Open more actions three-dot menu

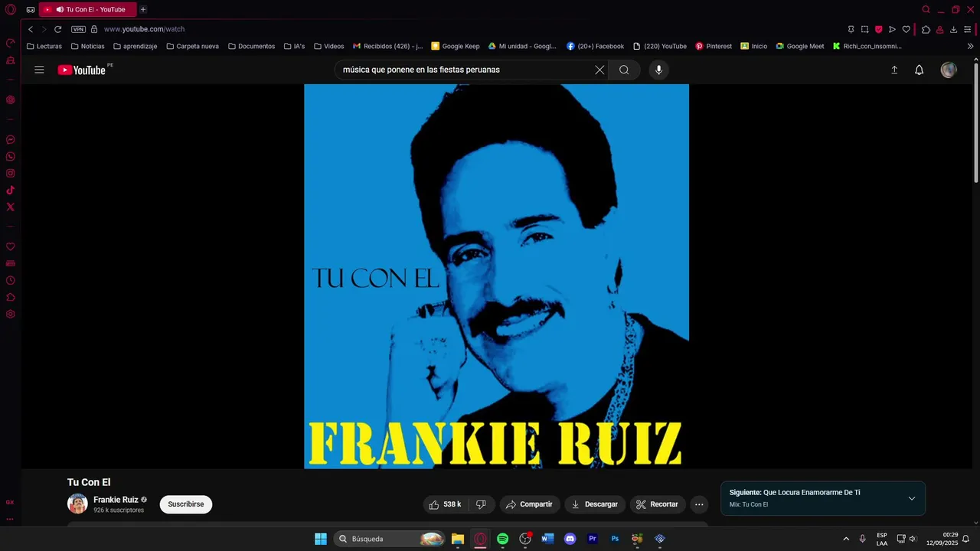tap(699, 504)
